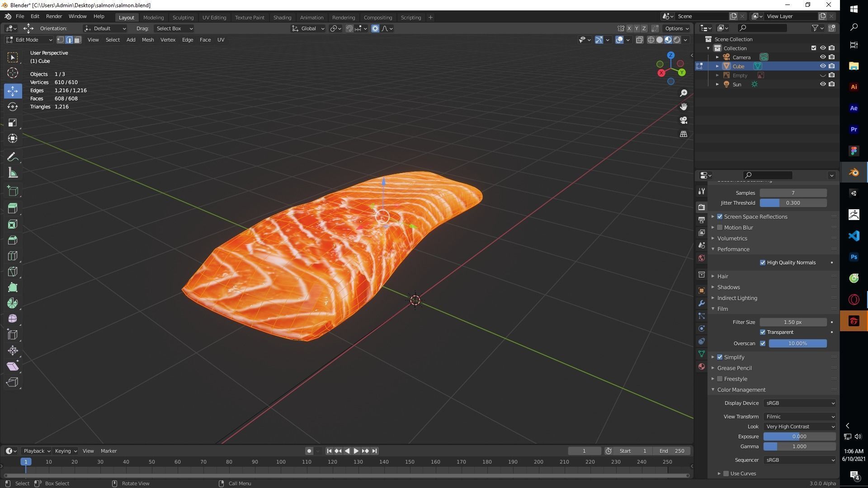This screenshot has height=488, width=868.
Task: Enable face select mode
Action: pos(77,40)
